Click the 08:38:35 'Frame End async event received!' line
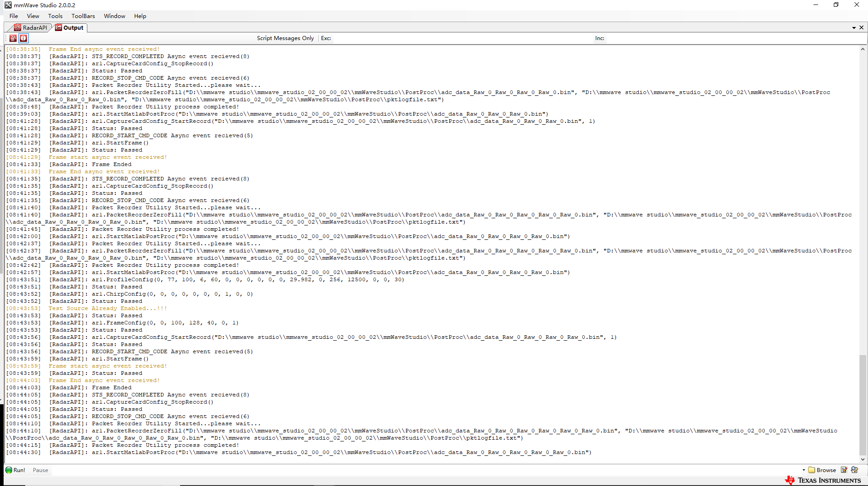Viewport: 868px width, 486px height. (83, 49)
